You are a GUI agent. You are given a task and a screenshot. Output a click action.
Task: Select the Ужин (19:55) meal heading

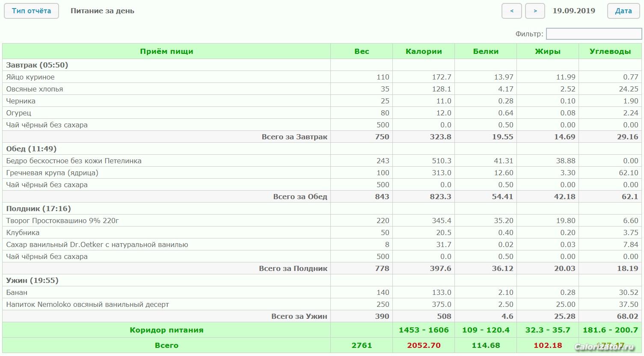tap(32, 280)
